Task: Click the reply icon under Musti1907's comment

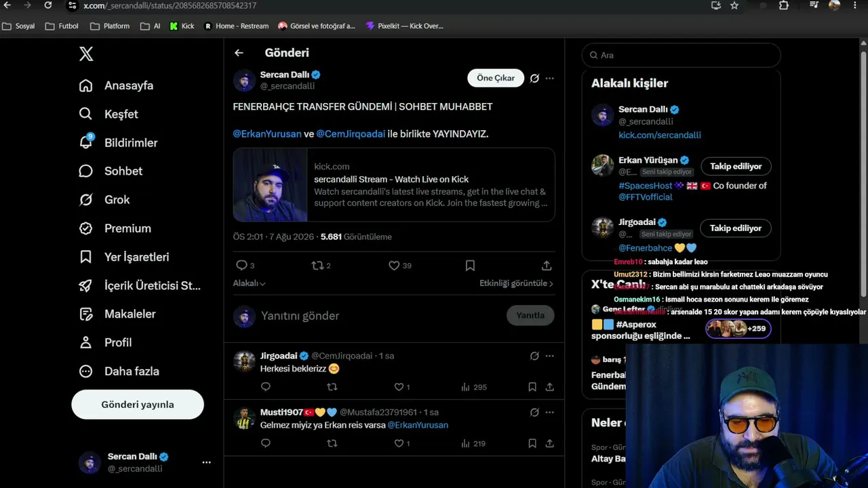Action: (266, 443)
